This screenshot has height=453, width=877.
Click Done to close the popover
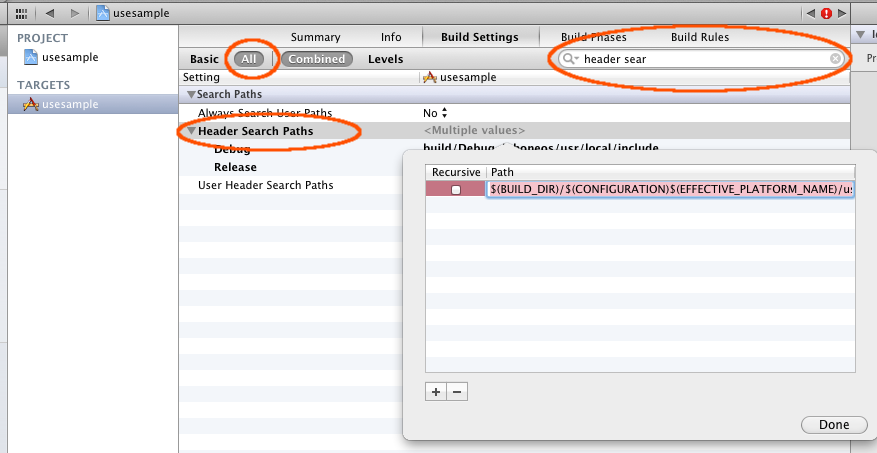coord(834,425)
